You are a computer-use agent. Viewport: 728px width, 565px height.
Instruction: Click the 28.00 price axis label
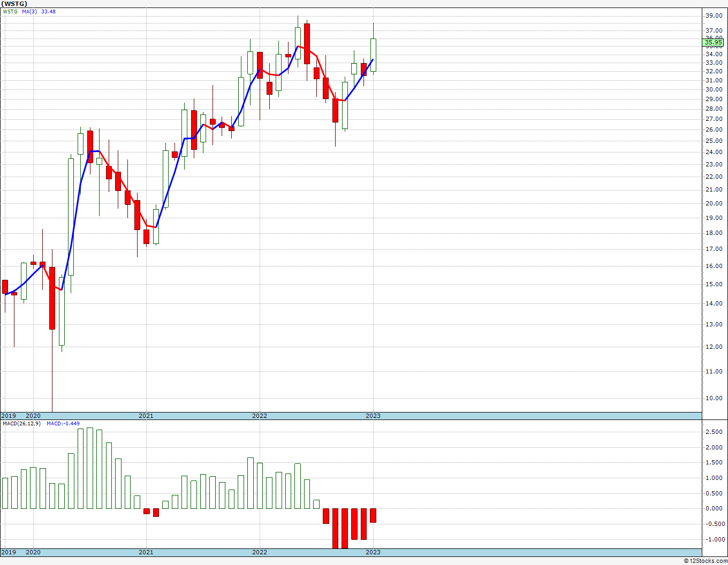714,109
